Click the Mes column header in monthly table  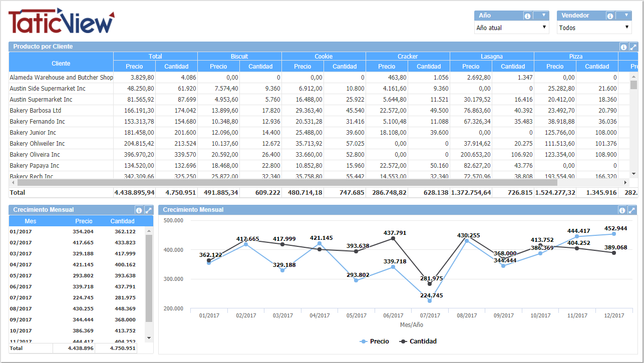[x=31, y=221]
